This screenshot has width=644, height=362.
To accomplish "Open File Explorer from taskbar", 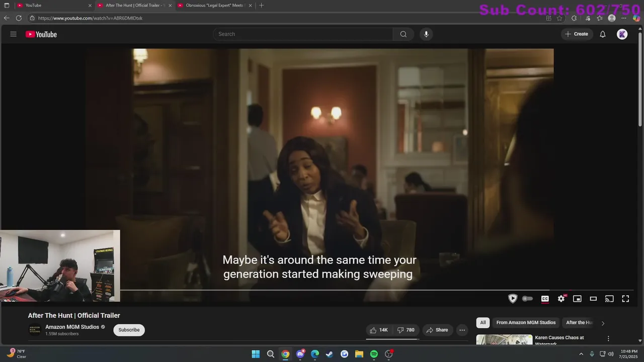I will [359, 354].
